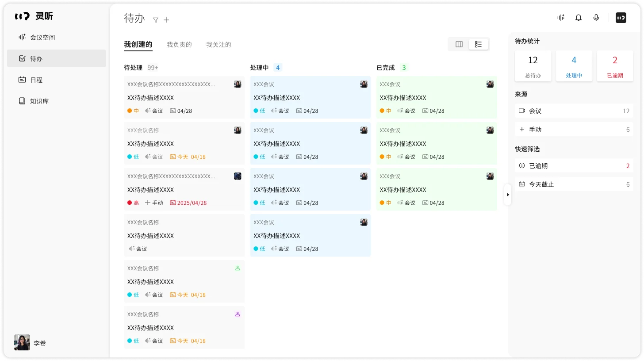Click the 手动 source tag on high-priority card
The width and height of the screenshot is (644, 361).
coord(154,203)
